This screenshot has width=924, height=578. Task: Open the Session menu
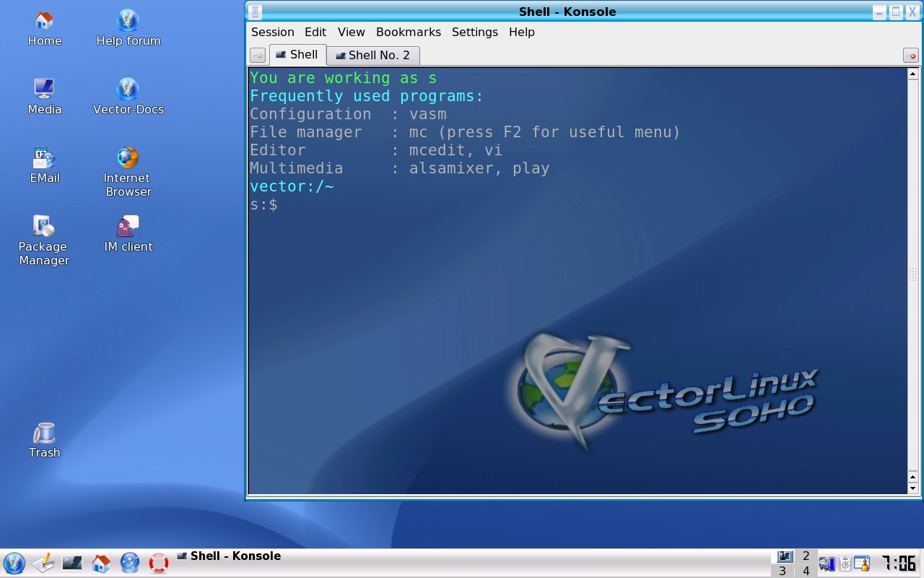[272, 33]
